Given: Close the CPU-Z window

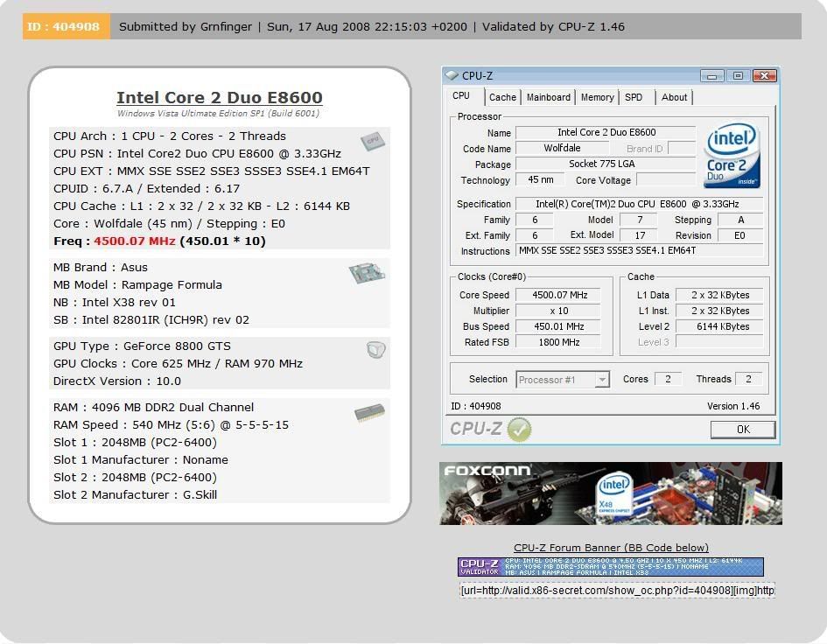Looking at the screenshot, I should (x=764, y=76).
